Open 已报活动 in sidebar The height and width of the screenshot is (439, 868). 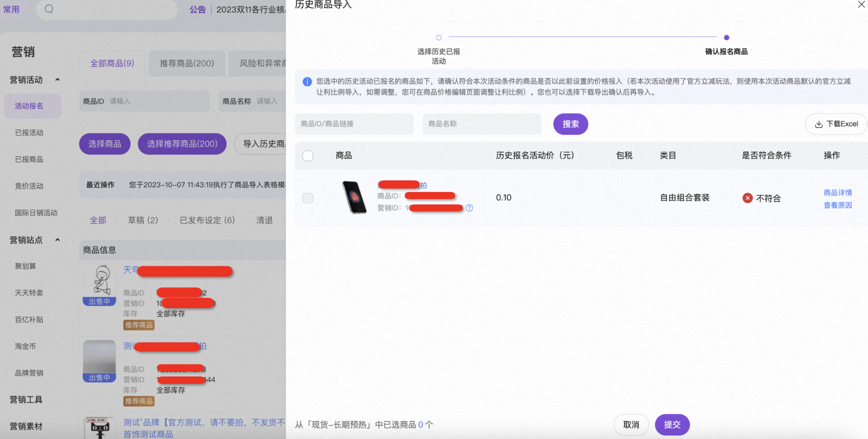pos(29,133)
